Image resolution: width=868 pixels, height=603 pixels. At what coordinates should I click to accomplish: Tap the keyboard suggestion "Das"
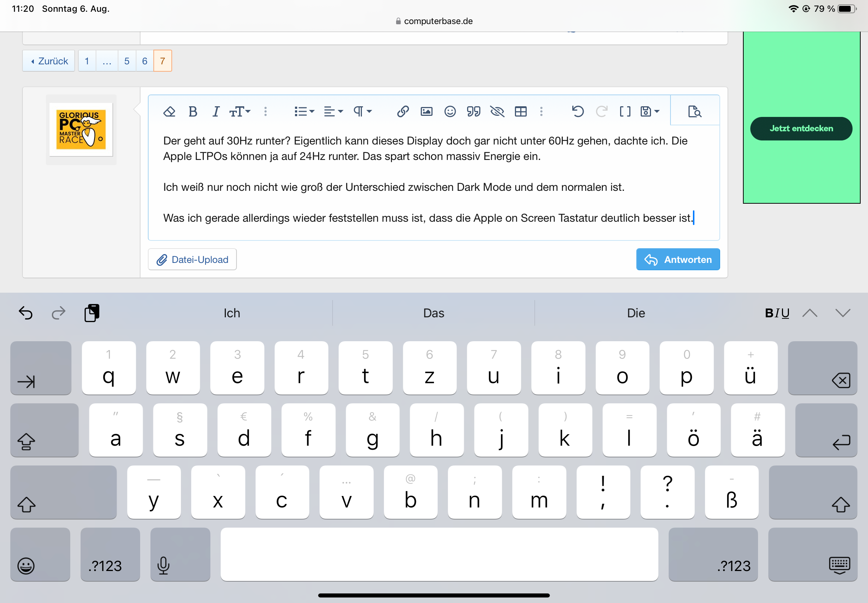coord(433,313)
